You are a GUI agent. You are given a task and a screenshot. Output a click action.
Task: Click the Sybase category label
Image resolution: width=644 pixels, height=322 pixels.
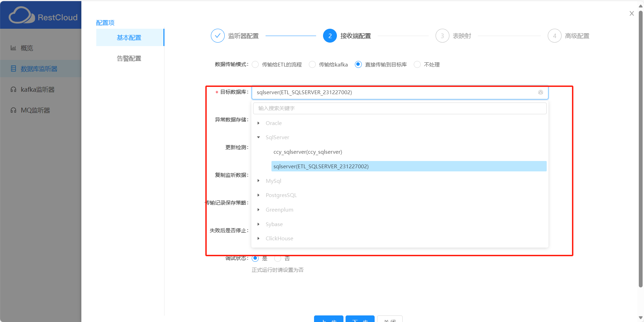[274, 224]
